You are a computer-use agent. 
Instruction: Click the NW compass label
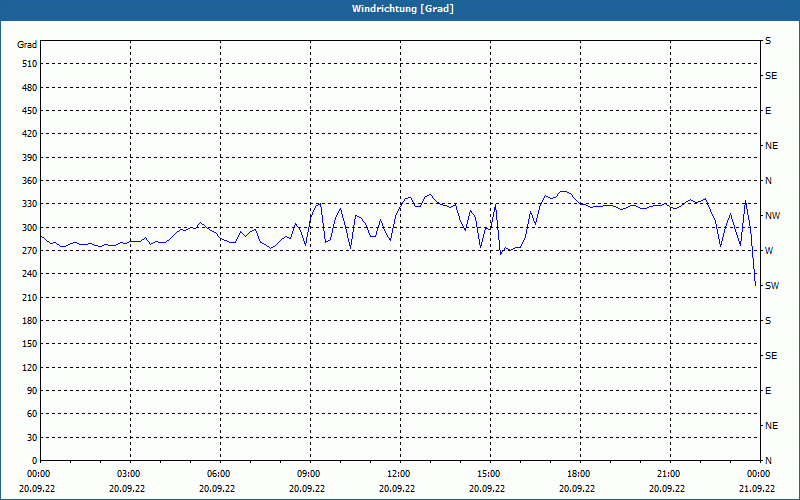(x=772, y=216)
